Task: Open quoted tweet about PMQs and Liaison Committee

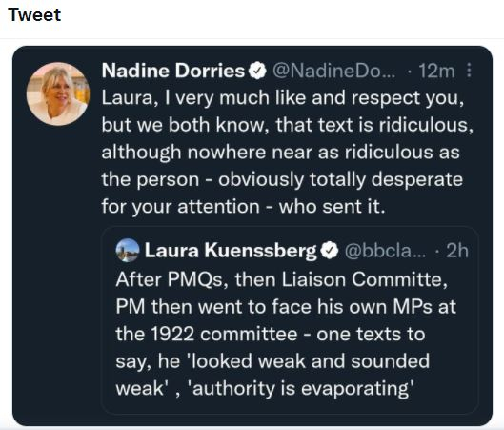Action: tap(290, 320)
